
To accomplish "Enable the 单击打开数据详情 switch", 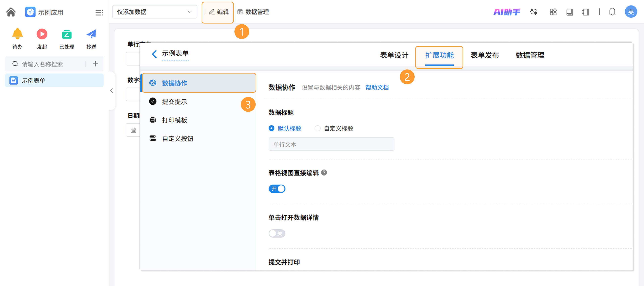I will point(277,233).
